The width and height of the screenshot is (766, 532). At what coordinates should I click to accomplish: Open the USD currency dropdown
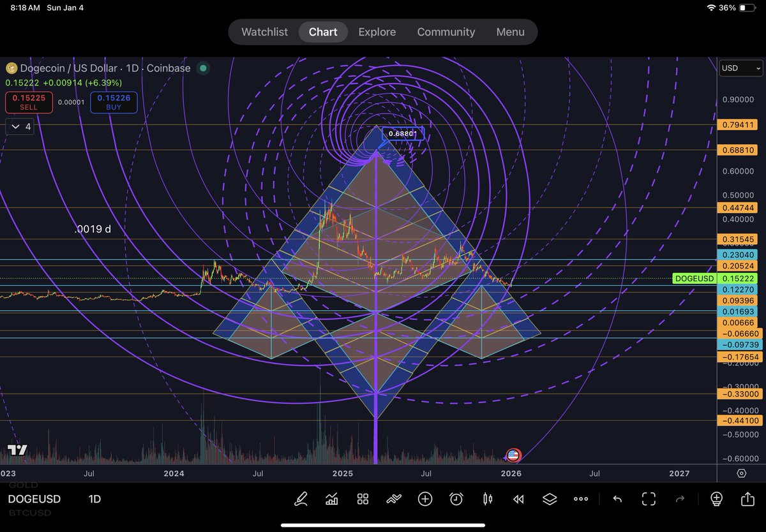740,68
